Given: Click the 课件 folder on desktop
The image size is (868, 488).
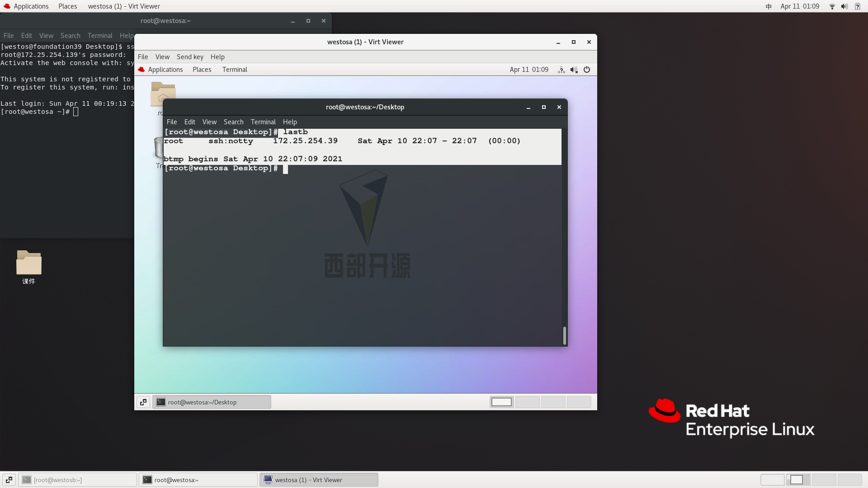Looking at the screenshot, I should 28,266.
